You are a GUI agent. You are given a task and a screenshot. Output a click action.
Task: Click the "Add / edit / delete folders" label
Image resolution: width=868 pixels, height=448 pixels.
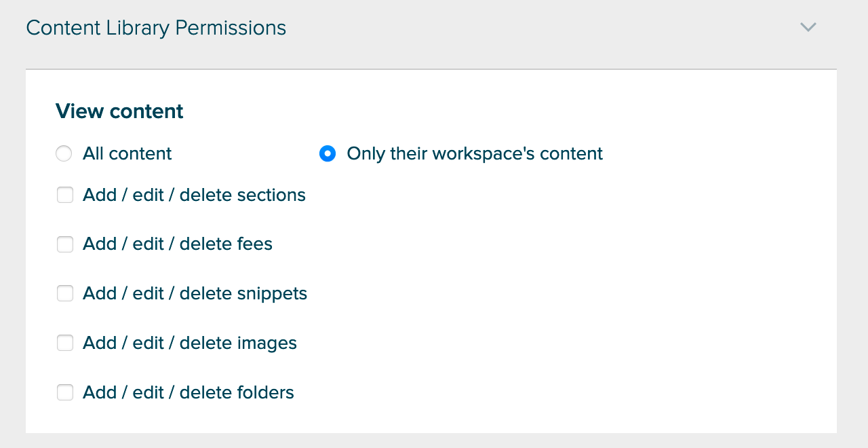click(x=189, y=392)
